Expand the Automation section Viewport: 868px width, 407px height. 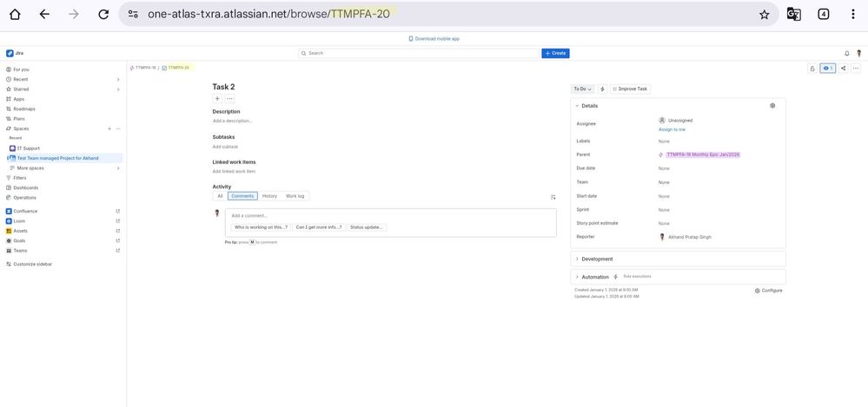point(577,277)
